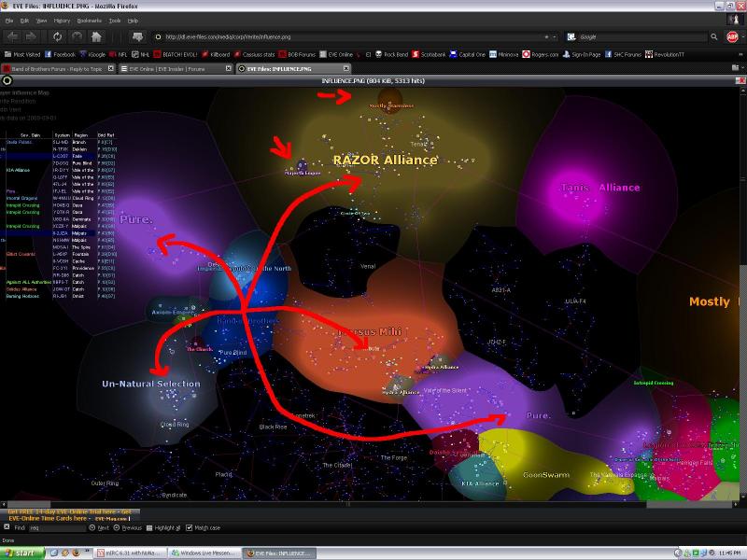Open the BOB Forums bookmark
747x560 pixels.
[x=298, y=54]
